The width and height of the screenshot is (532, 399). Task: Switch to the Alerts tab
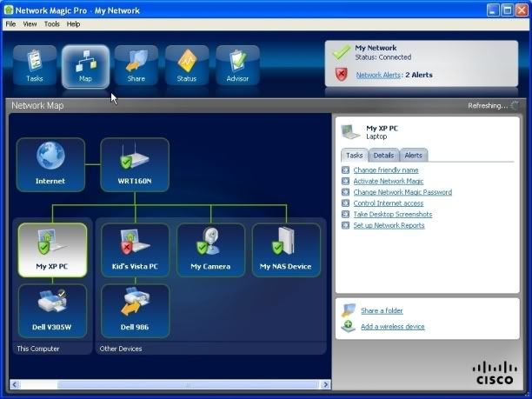pyautogui.click(x=414, y=156)
